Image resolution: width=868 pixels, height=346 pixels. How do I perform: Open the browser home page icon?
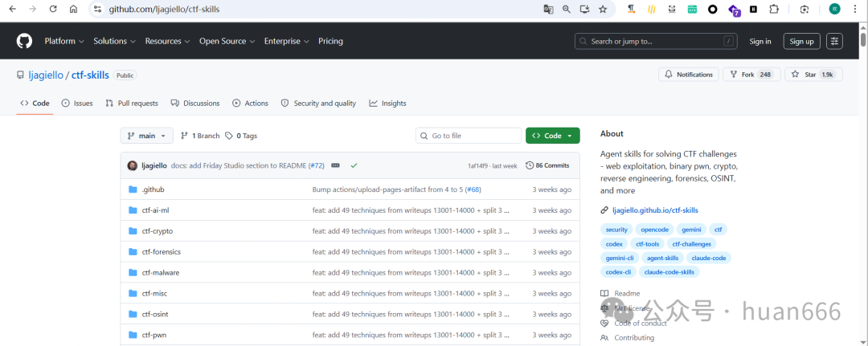73,10
